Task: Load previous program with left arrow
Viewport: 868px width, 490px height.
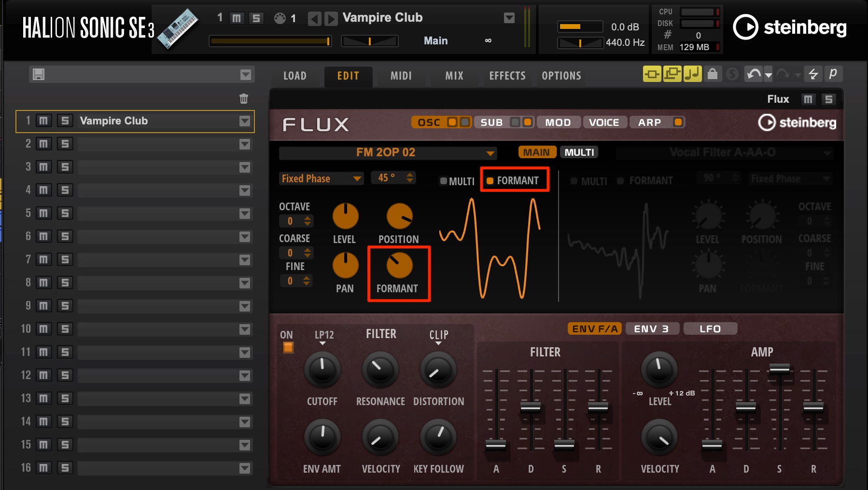Action: 314,19
